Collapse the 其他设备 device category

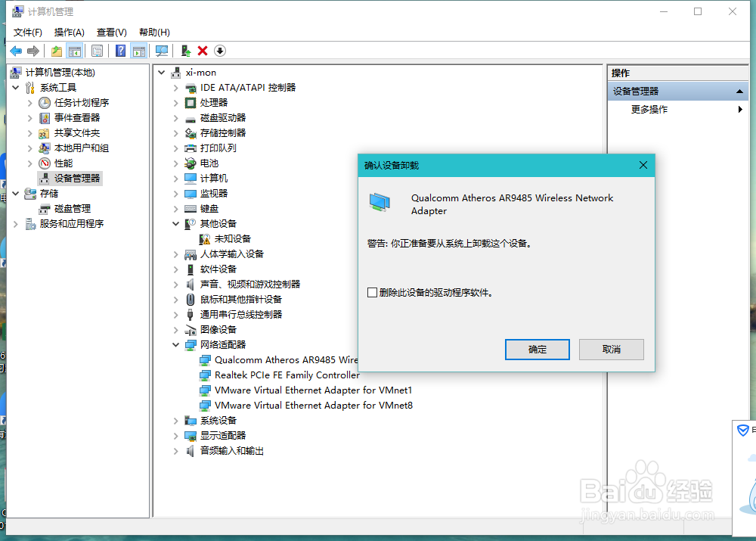pyautogui.click(x=176, y=224)
